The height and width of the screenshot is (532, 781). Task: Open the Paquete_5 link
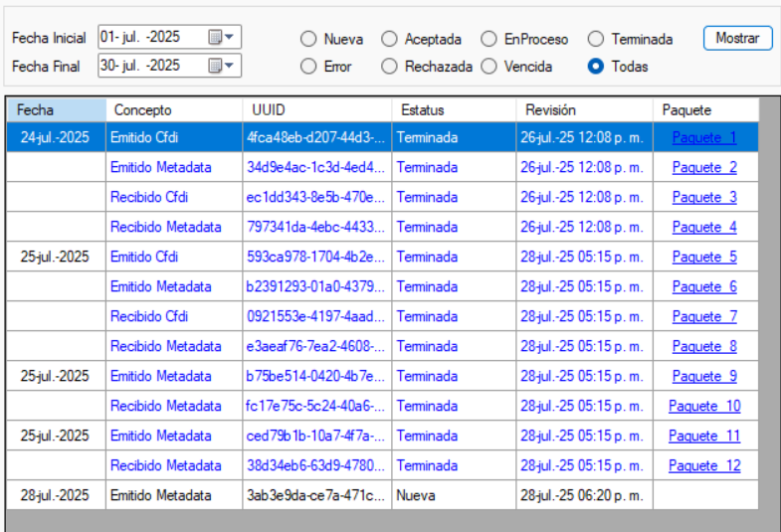[x=704, y=257]
